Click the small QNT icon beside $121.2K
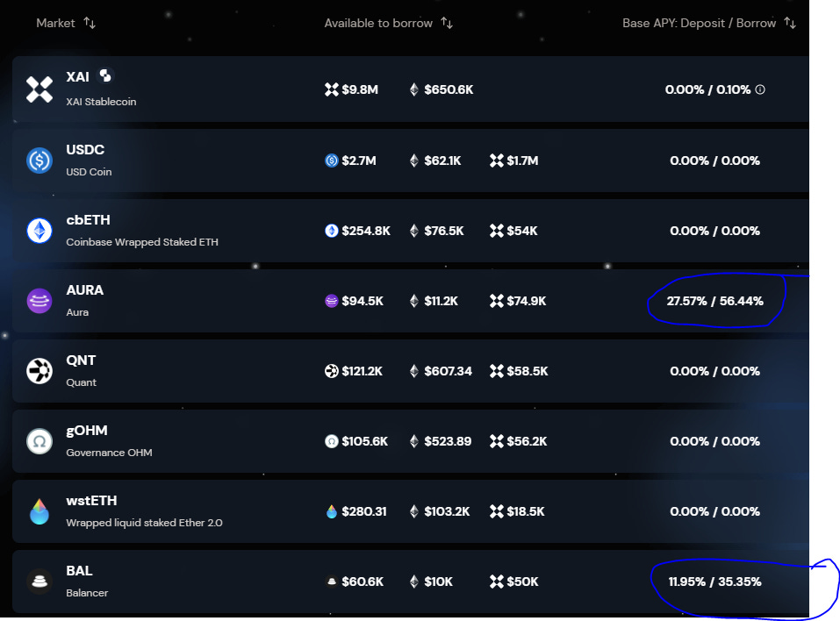The image size is (840, 621). point(332,371)
